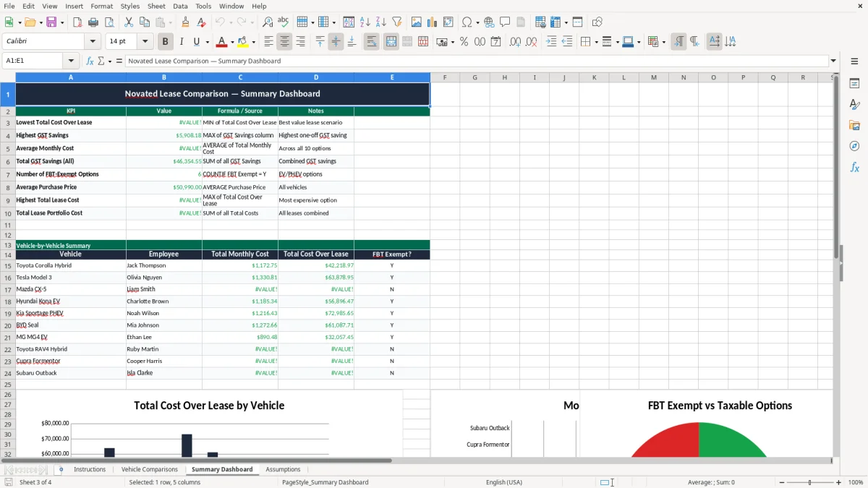Open Find and Replace icon
This screenshot has width=868, height=488.
click(268, 22)
